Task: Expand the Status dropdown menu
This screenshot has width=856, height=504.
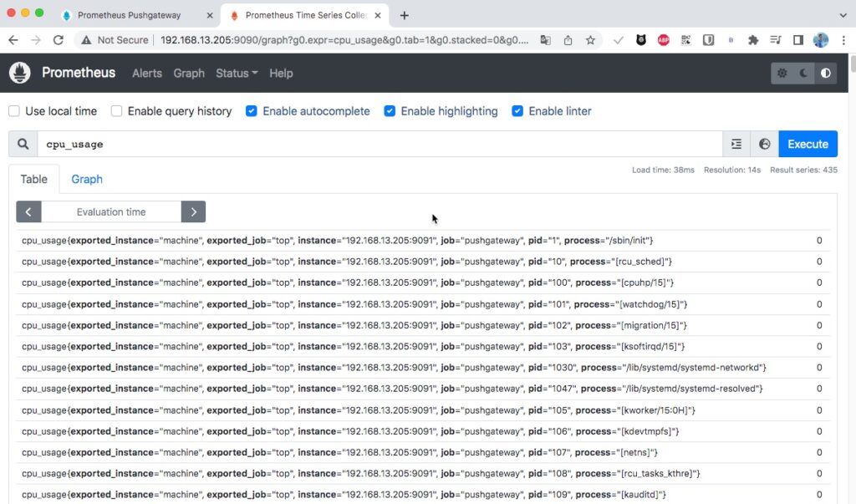Action: click(x=237, y=74)
